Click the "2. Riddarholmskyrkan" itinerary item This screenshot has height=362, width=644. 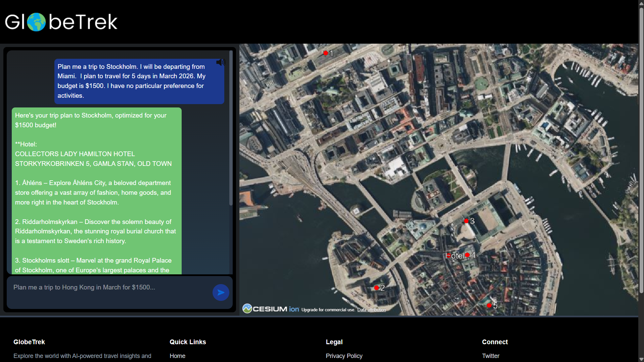pos(95,231)
